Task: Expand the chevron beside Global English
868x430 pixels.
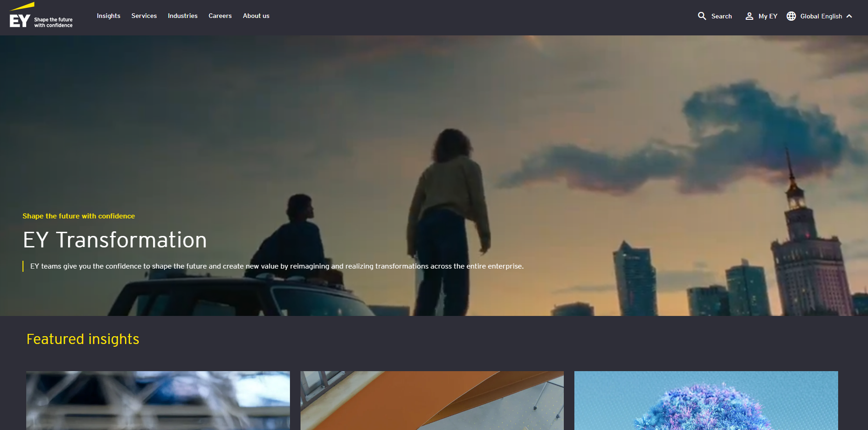Action: click(x=849, y=16)
